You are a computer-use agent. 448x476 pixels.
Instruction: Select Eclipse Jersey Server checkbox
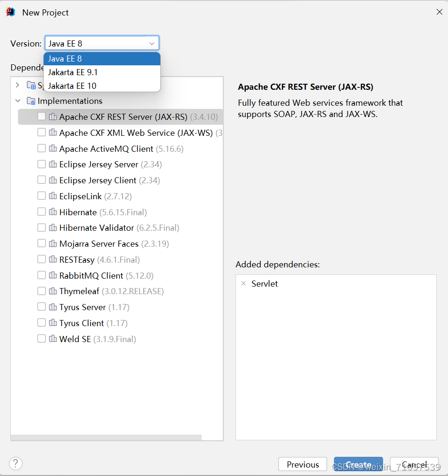pyautogui.click(x=41, y=164)
